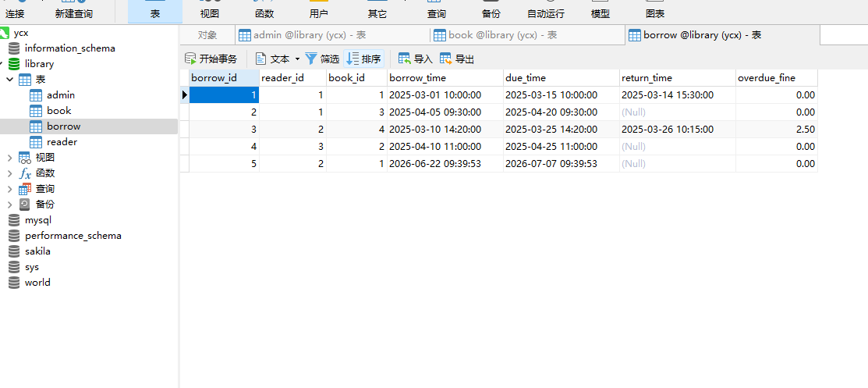The height and width of the screenshot is (388, 868).
Task: Select the world database
Action: (x=37, y=282)
